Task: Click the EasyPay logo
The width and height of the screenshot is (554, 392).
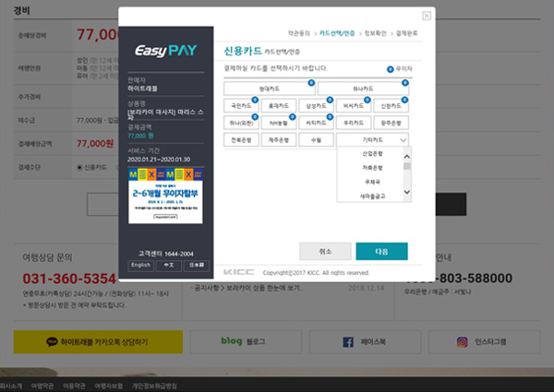Action: [165, 51]
